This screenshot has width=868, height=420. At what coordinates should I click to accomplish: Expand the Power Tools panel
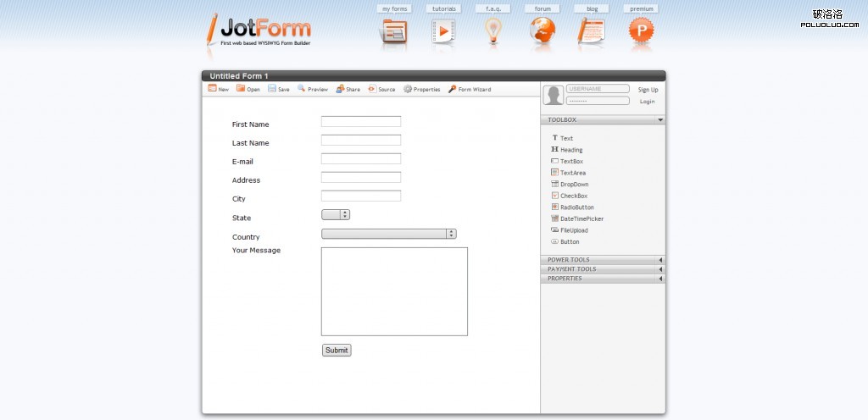click(602, 260)
